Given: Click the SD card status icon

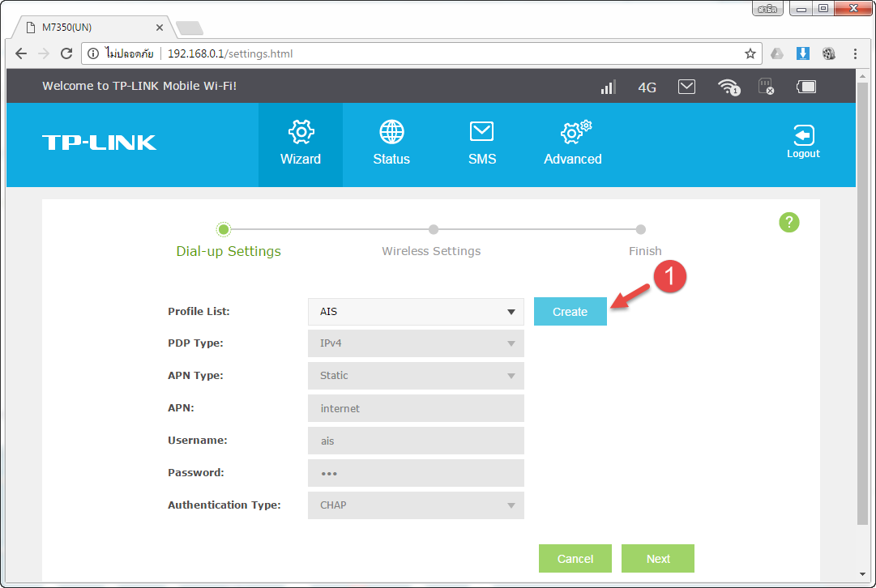Looking at the screenshot, I should click(766, 86).
